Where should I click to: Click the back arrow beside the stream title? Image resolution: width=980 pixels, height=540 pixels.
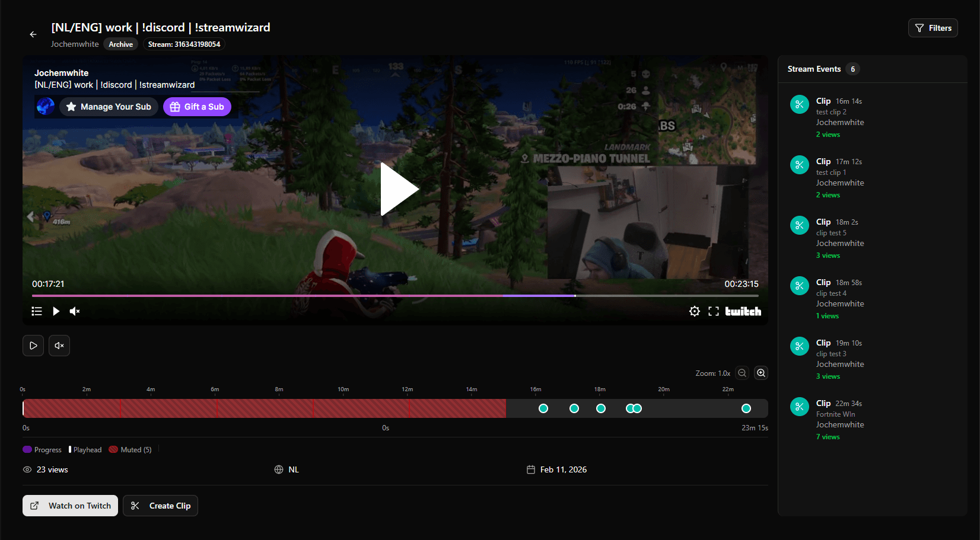click(33, 34)
